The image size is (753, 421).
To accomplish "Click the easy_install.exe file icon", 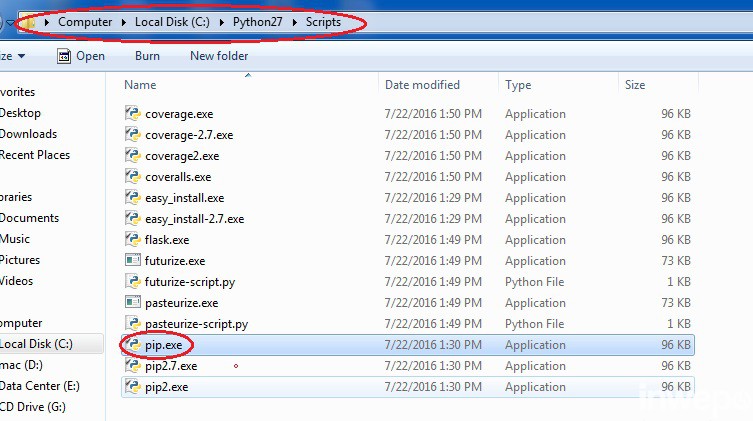I will point(132,198).
